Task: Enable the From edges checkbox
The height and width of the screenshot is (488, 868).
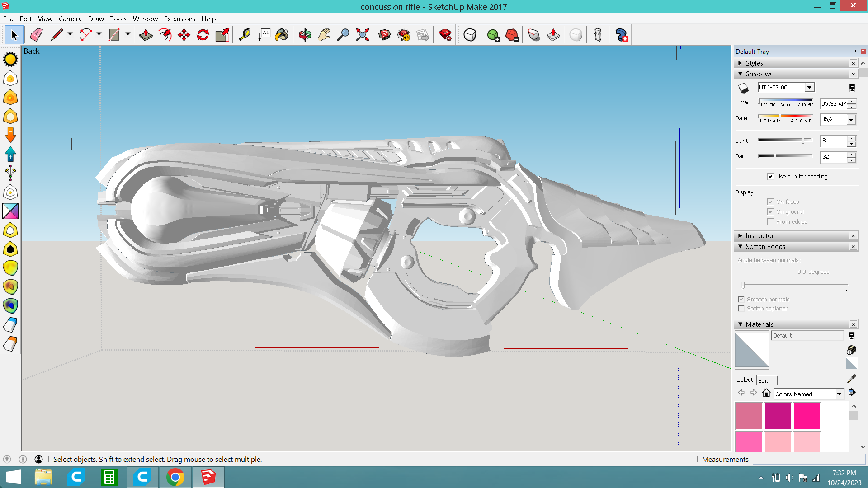Action: click(x=770, y=221)
